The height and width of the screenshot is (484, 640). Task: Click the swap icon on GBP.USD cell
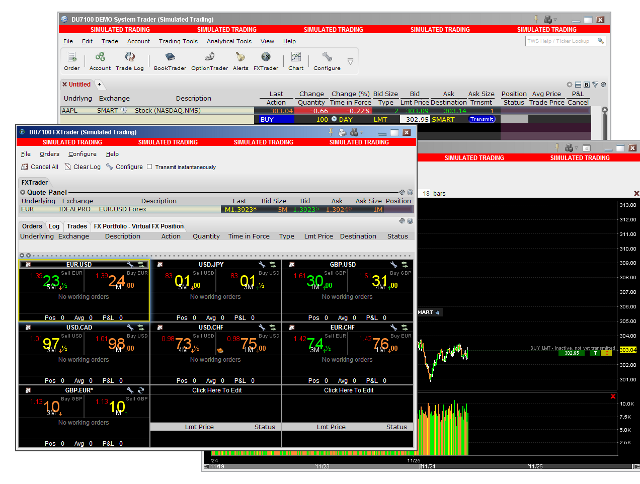405,264
